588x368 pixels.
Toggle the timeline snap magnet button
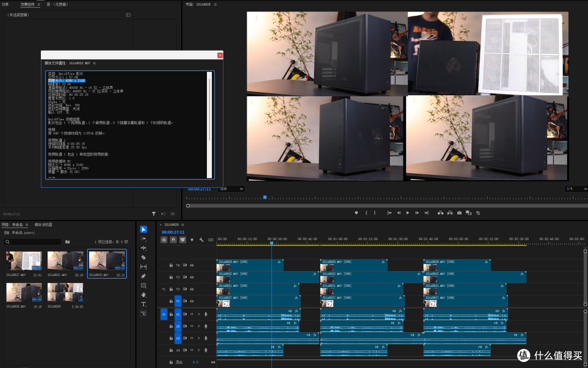173,240
